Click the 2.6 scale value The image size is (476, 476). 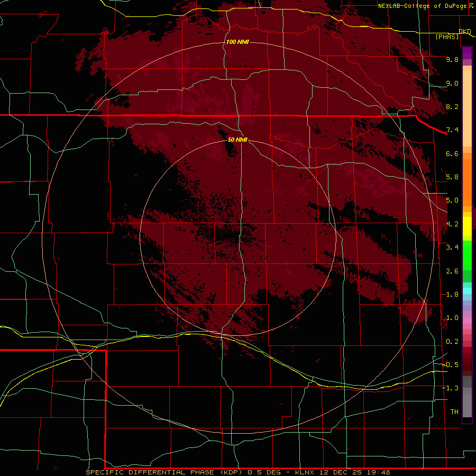click(x=452, y=271)
